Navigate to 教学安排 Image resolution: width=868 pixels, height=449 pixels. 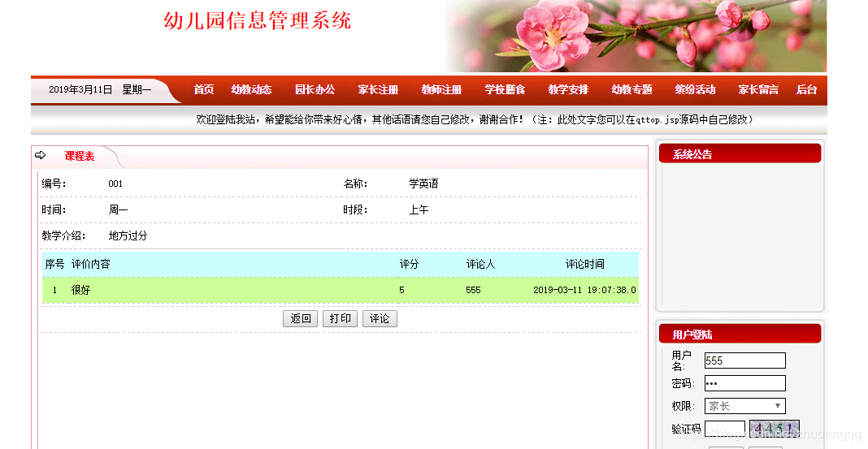coord(568,89)
